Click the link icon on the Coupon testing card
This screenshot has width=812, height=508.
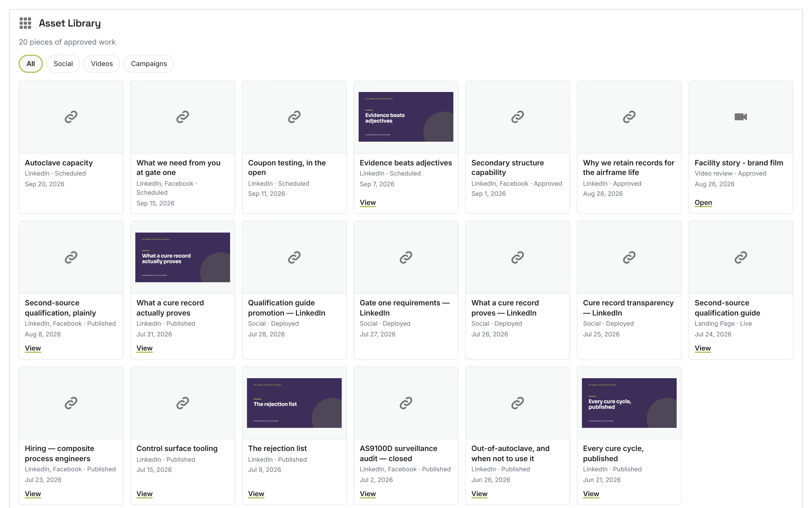tap(294, 117)
